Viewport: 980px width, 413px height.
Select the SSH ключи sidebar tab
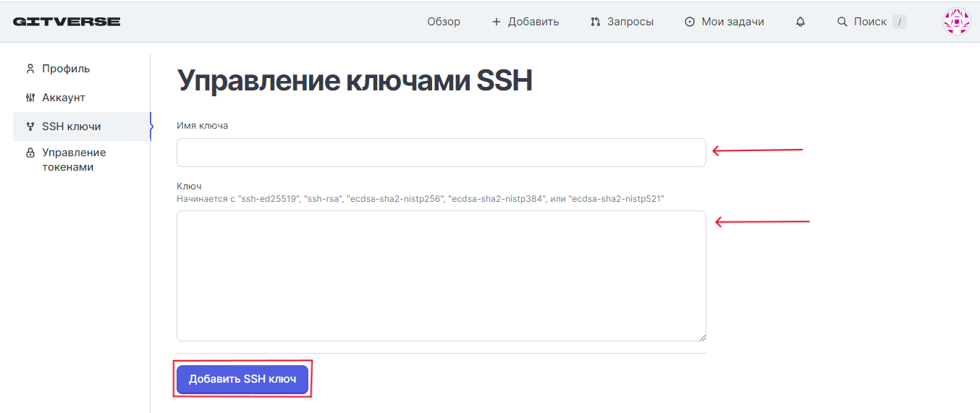pos(72,127)
